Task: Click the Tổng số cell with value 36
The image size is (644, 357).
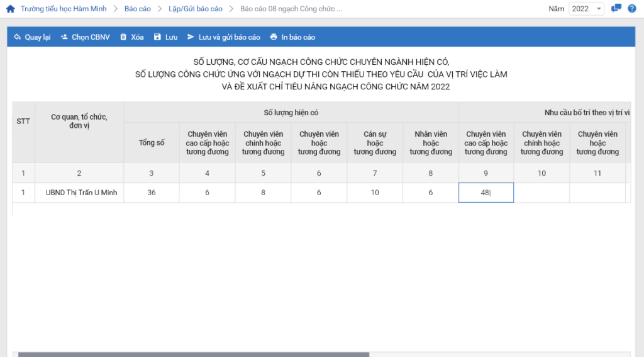Action: (152, 193)
